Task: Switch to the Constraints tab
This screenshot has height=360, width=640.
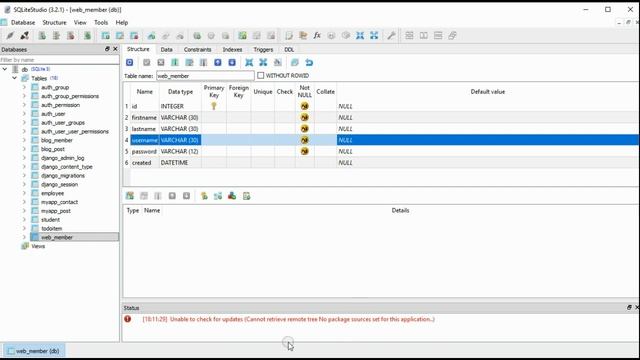Action: coord(198,49)
